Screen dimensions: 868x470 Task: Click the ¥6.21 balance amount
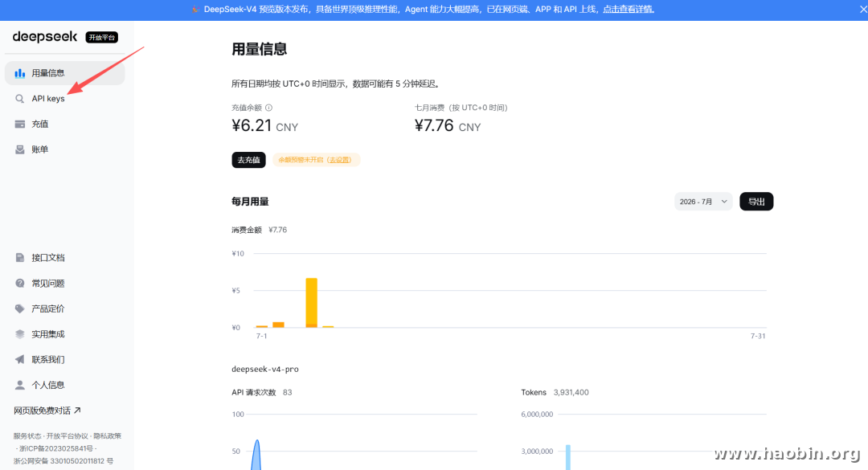coord(252,125)
